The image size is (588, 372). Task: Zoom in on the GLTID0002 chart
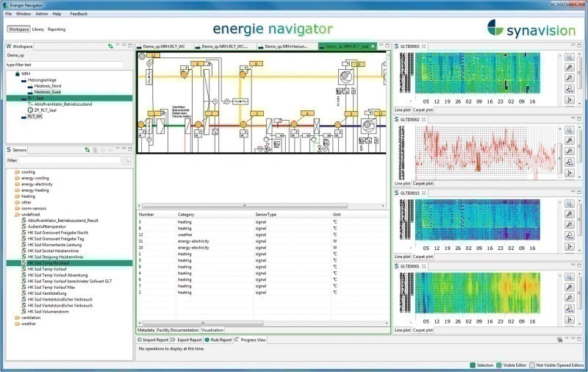569,140
